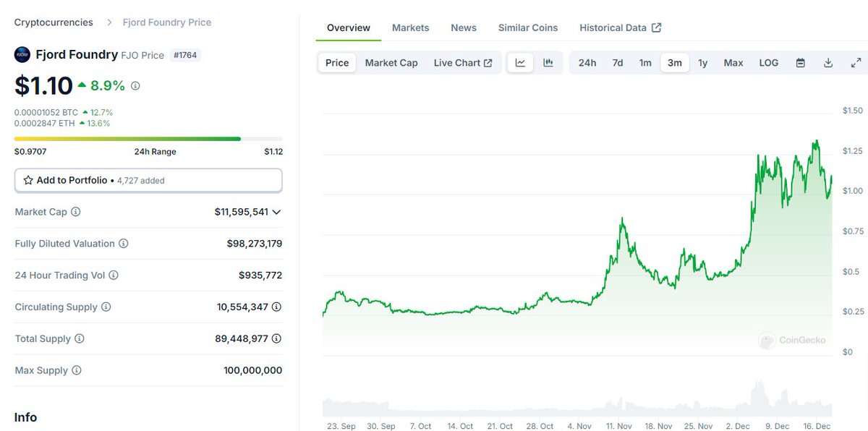Click Circulating Supply label info icon
This screenshot has height=431, width=868.
106,307
